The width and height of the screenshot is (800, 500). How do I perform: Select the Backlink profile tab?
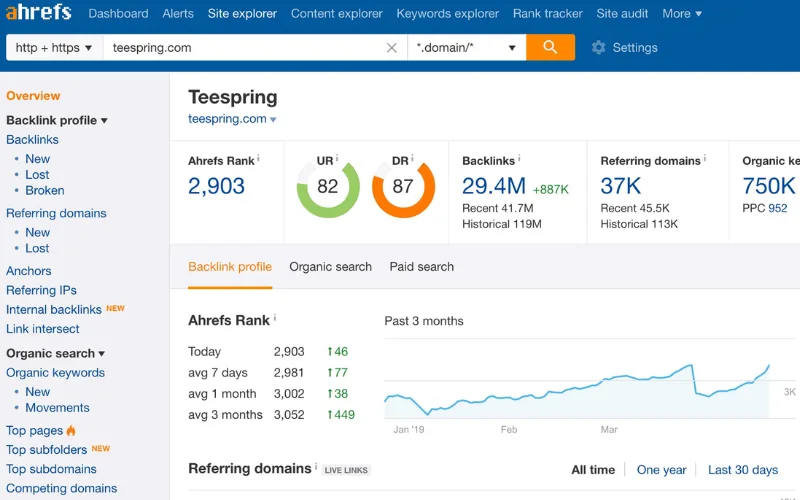click(x=230, y=267)
